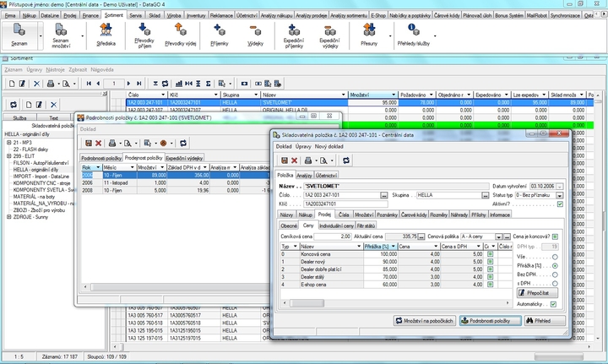The image size is (608, 364).
Task: Click the Přehled button
Action: coord(545,321)
